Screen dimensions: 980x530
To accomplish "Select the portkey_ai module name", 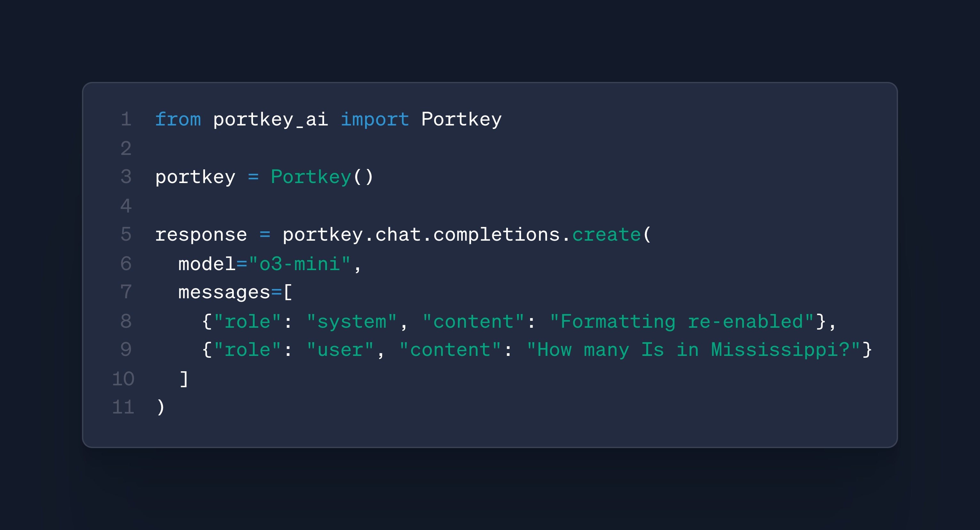I will point(271,120).
